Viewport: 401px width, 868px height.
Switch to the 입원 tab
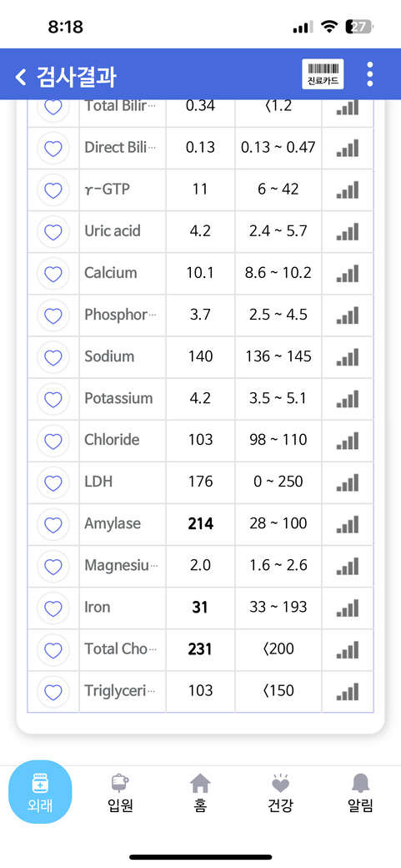tap(121, 793)
